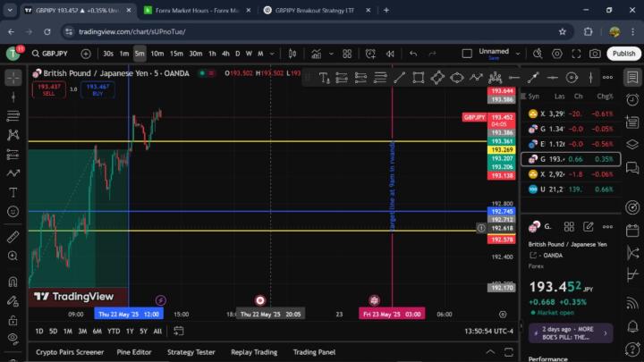Open the Replay Trading tab

point(254,352)
